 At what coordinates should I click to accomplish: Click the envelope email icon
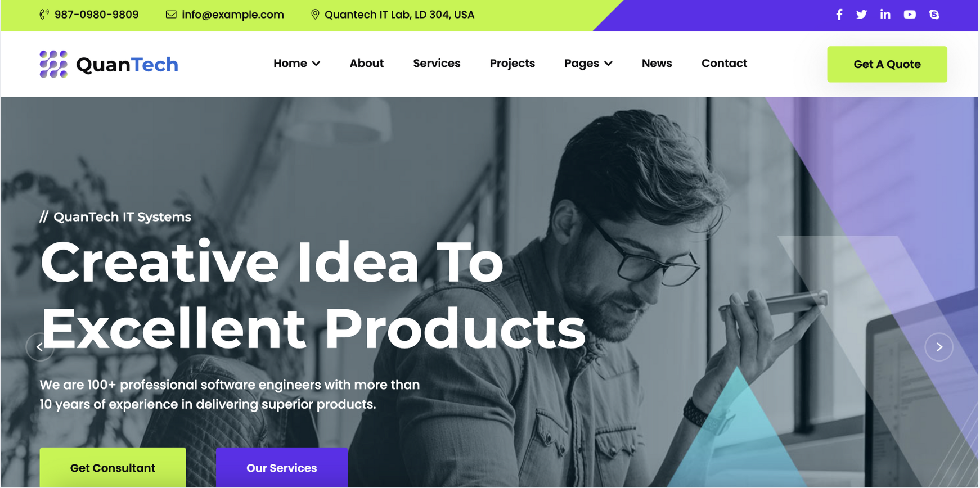pyautogui.click(x=171, y=15)
